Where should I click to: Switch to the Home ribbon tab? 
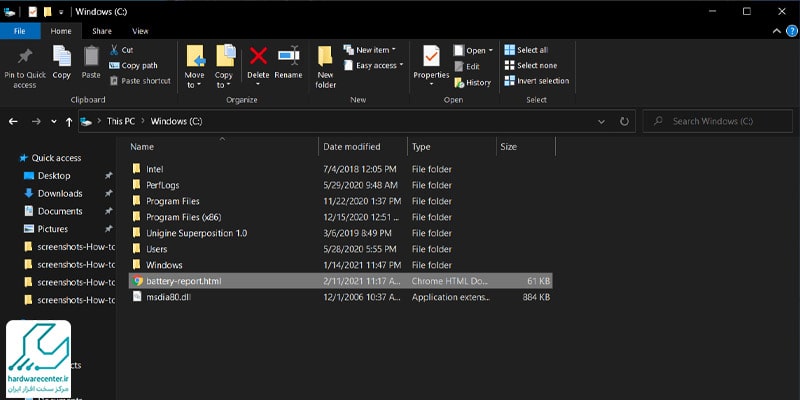tap(61, 31)
